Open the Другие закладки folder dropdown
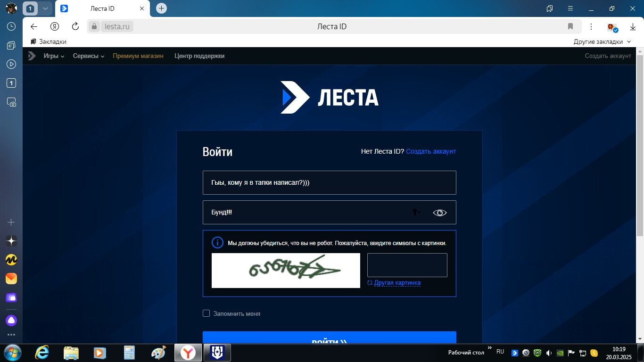This screenshot has width=644, height=362. click(x=602, y=41)
